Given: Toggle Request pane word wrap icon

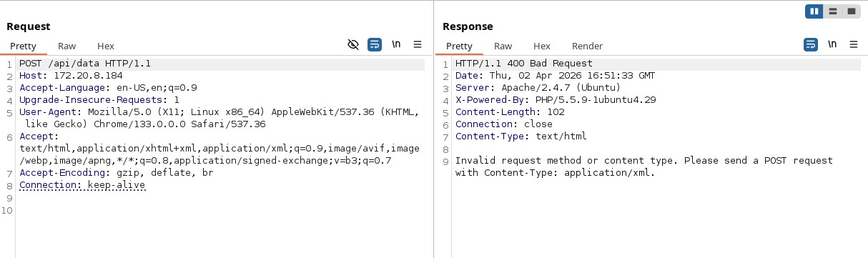Looking at the screenshot, I should (x=375, y=44).
